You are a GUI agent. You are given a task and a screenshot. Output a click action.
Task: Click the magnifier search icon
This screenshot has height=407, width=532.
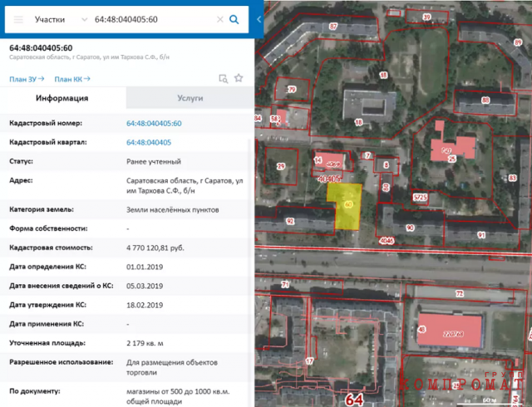click(x=234, y=19)
